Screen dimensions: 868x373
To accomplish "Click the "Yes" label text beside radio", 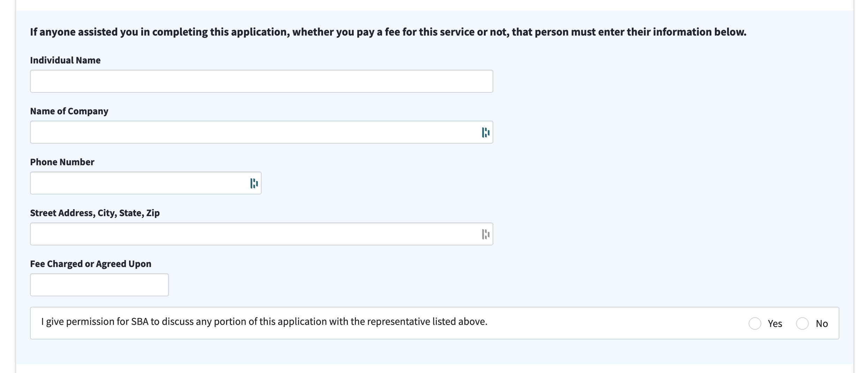I will [x=775, y=324].
